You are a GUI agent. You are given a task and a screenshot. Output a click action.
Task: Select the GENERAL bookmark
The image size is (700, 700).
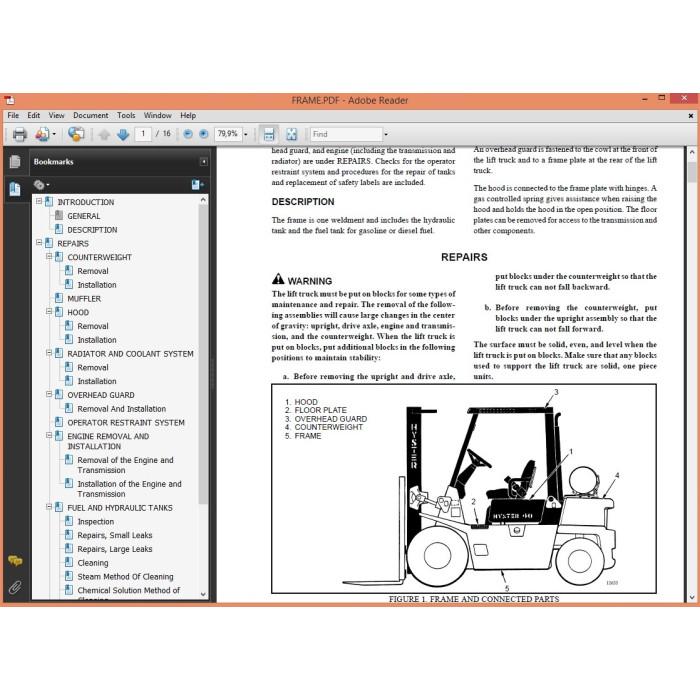pos(83,216)
